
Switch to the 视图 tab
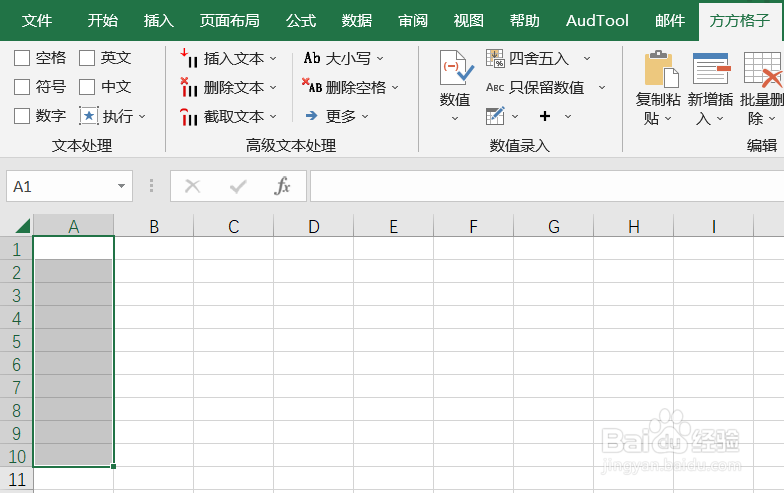click(468, 20)
